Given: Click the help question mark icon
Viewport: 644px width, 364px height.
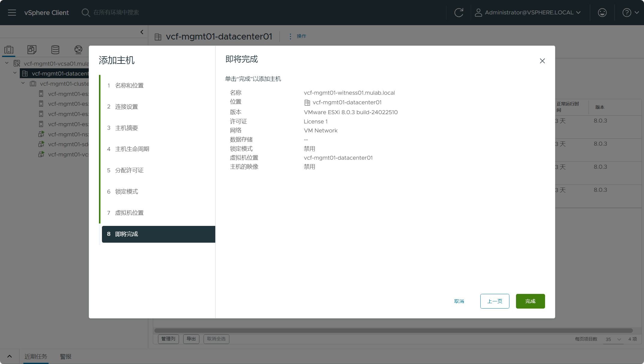Looking at the screenshot, I should coord(627,13).
